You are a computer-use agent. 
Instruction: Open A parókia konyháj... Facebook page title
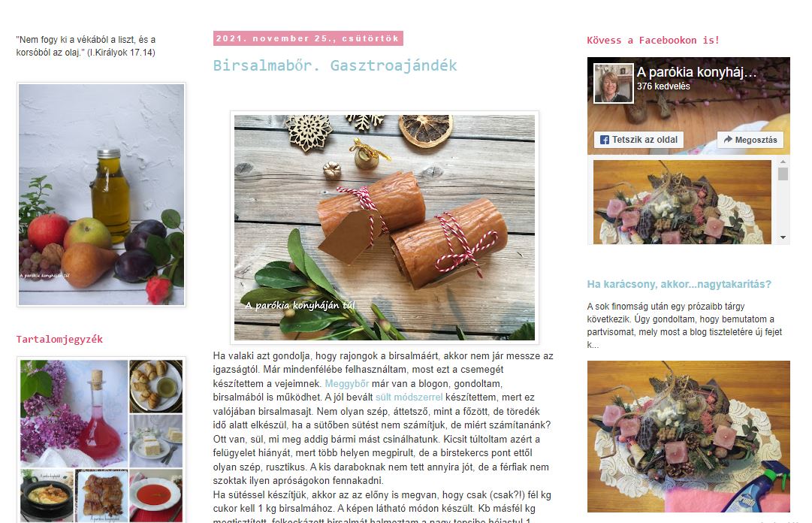[x=696, y=72]
